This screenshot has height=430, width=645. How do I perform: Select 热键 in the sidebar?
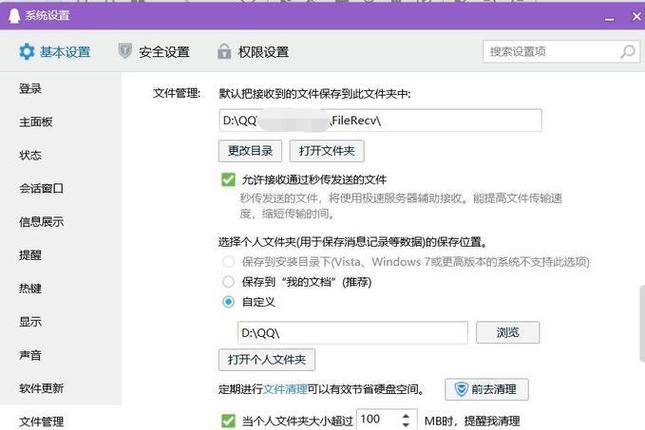(x=30, y=288)
